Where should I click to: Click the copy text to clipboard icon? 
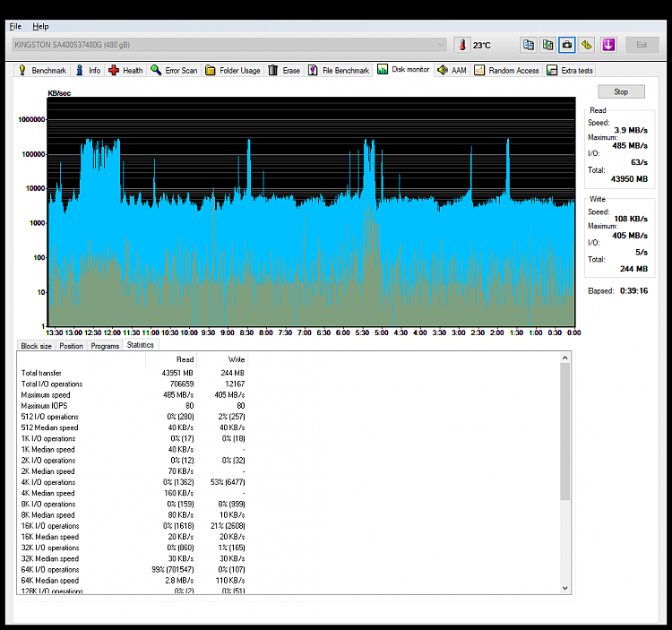point(529,44)
